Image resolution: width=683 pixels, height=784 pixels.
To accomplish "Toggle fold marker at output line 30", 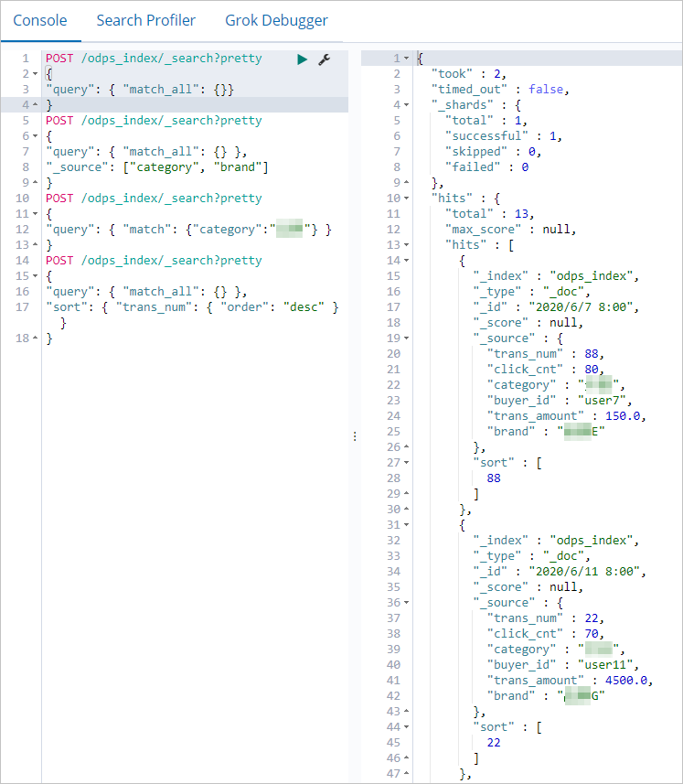I will coord(406,510).
